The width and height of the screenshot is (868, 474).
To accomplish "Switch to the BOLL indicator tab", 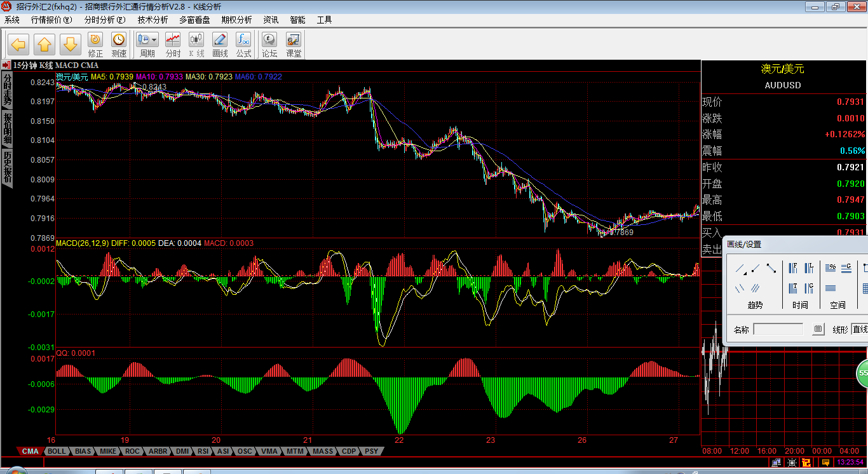I will (57, 451).
